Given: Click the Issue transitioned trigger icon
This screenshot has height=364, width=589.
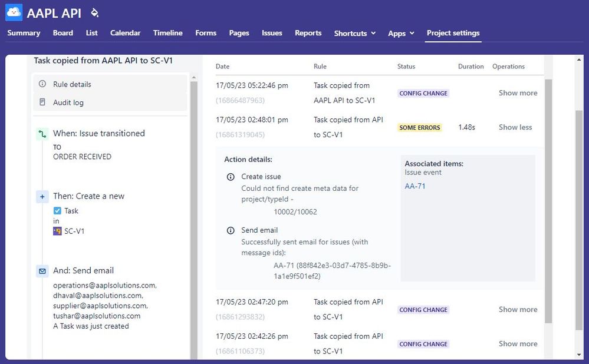Looking at the screenshot, I should tap(42, 134).
